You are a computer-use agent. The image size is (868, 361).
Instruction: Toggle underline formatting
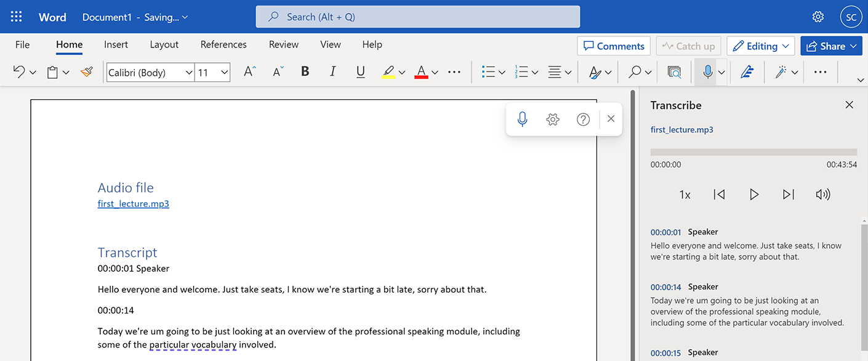pos(360,72)
